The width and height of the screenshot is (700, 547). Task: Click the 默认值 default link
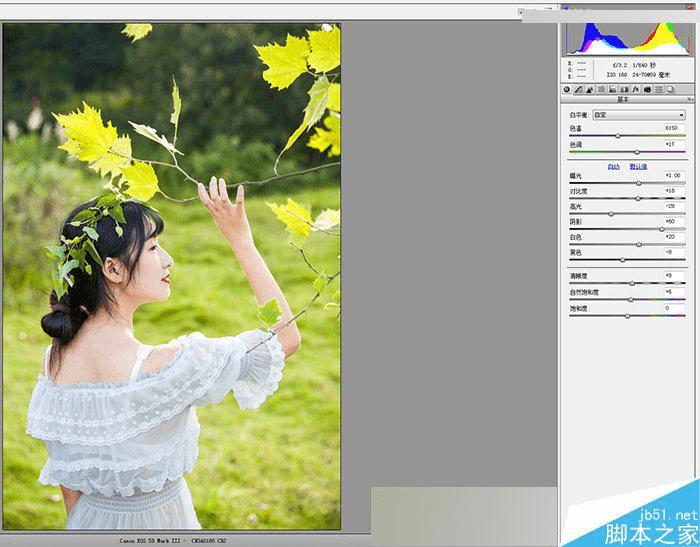click(x=638, y=167)
